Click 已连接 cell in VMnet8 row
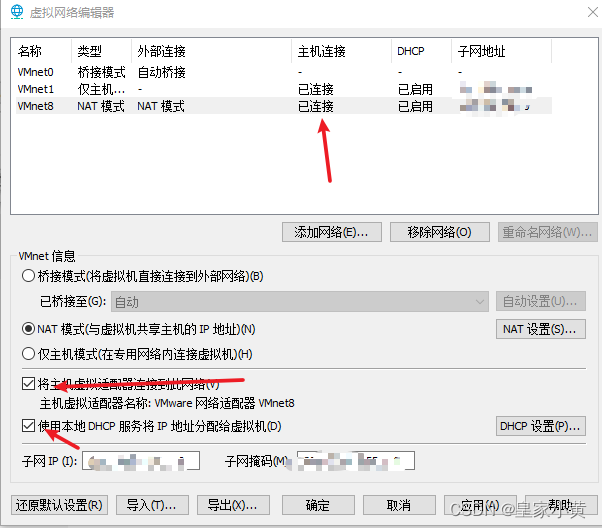Viewport: 602px width, 528px height. click(316, 106)
